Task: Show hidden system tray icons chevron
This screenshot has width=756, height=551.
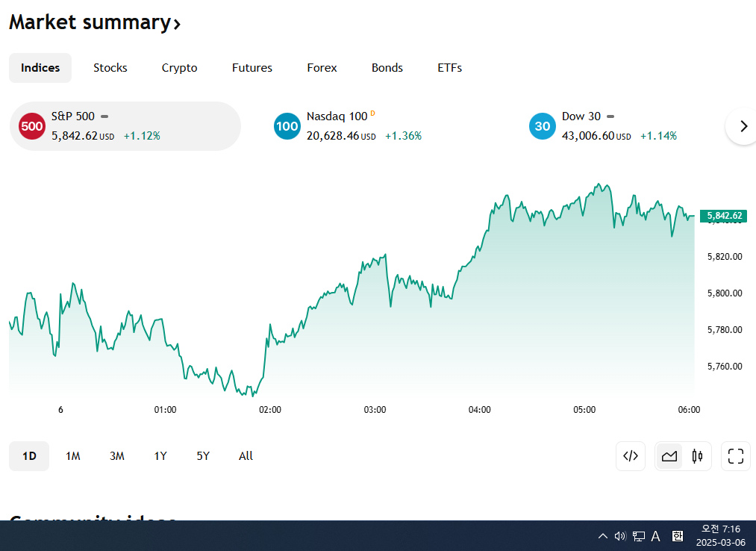Action: [x=603, y=536]
